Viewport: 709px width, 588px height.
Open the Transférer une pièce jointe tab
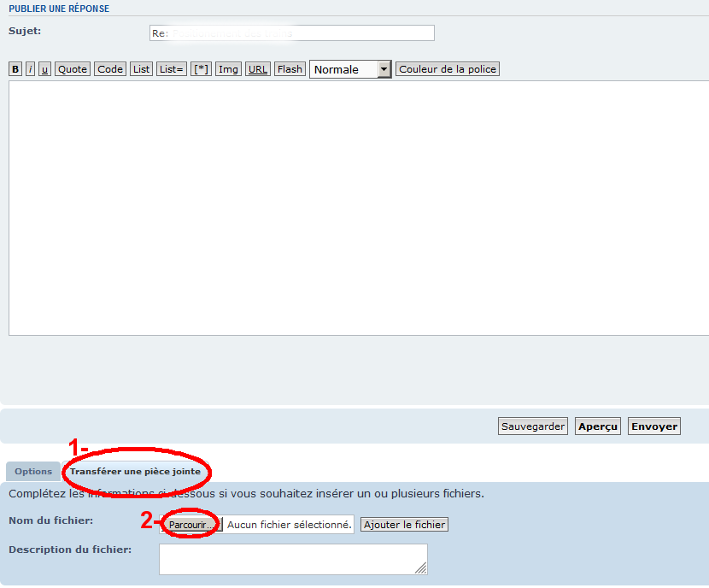(x=135, y=471)
